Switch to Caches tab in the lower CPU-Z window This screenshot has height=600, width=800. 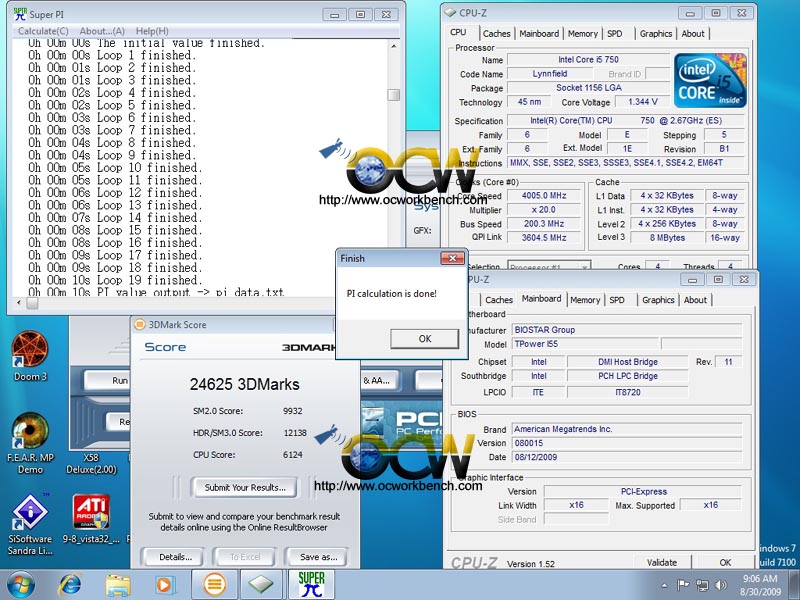[x=498, y=300]
